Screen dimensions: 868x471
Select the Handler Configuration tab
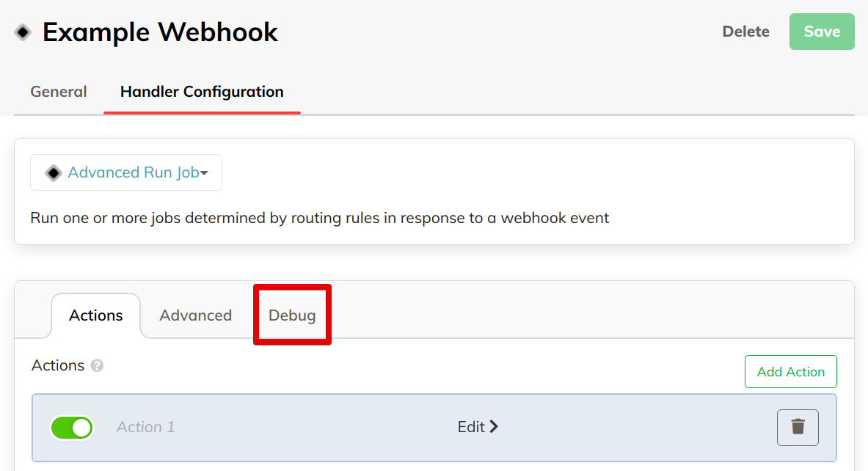click(x=202, y=92)
